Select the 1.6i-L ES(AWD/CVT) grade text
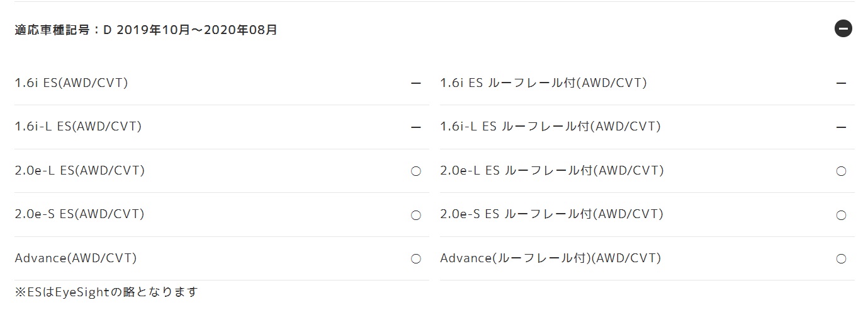This screenshot has width=868, height=312. tap(78, 126)
